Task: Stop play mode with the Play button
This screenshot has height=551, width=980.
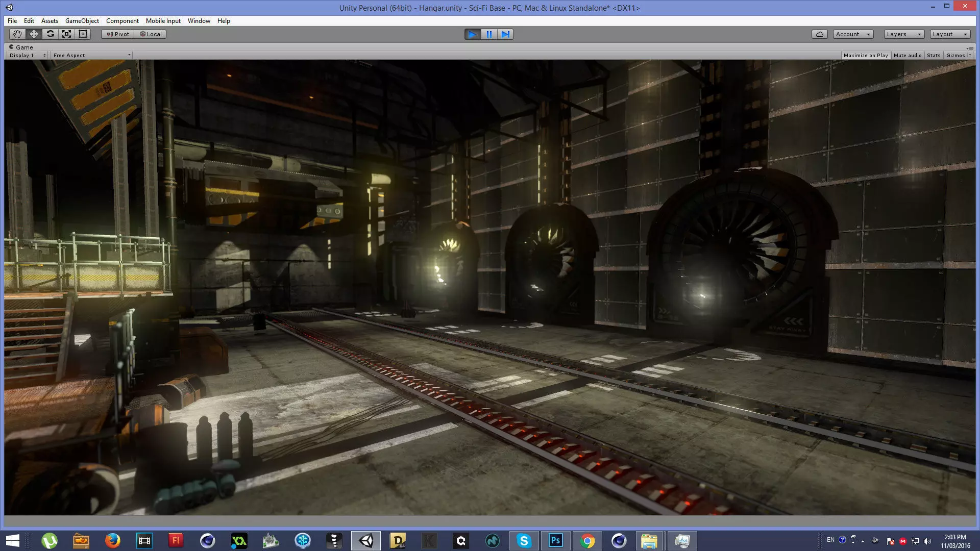Action: click(x=473, y=34)
